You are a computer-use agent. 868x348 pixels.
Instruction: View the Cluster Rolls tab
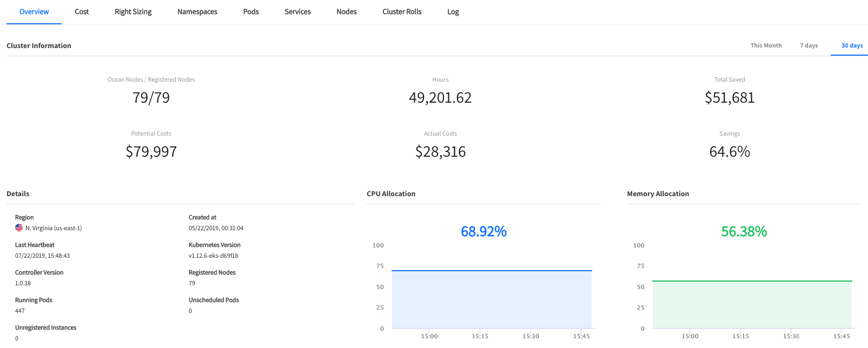click(x=402, y=12)
